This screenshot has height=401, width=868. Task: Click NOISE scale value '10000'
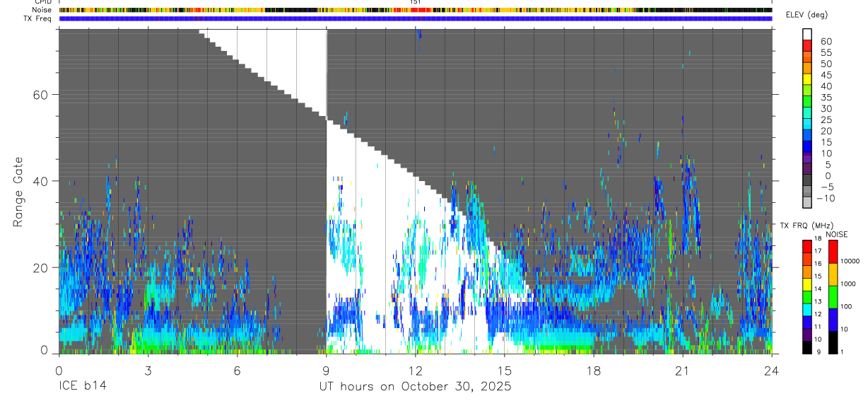[850, 261]
